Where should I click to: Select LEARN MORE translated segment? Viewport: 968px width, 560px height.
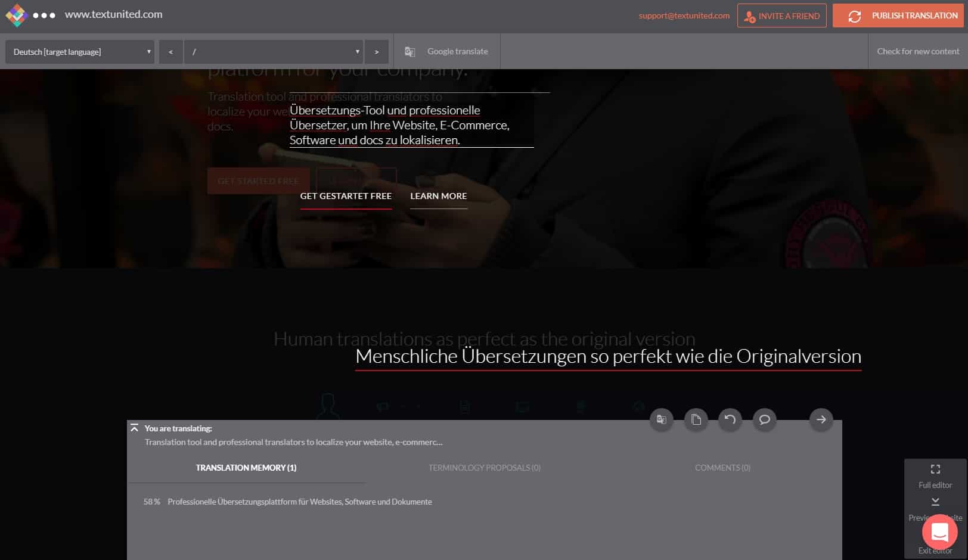pyautogui.click(x=439, y=196)
